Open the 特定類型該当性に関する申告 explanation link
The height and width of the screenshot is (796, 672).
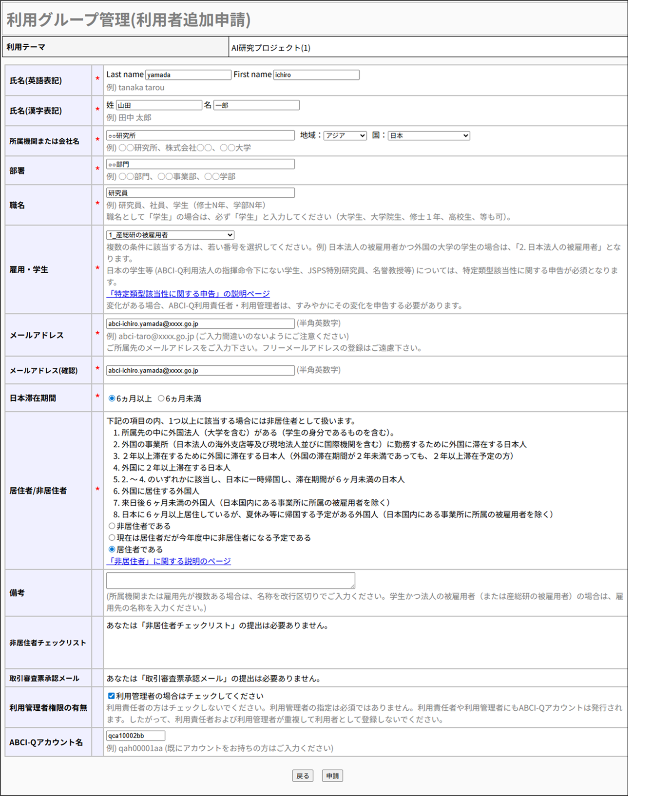(188, 294)
